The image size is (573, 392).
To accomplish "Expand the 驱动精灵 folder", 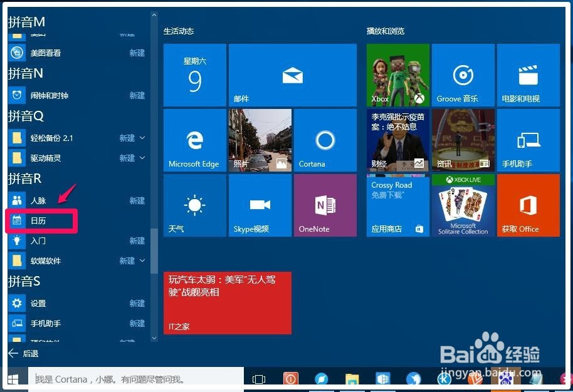I will [142, 158].
